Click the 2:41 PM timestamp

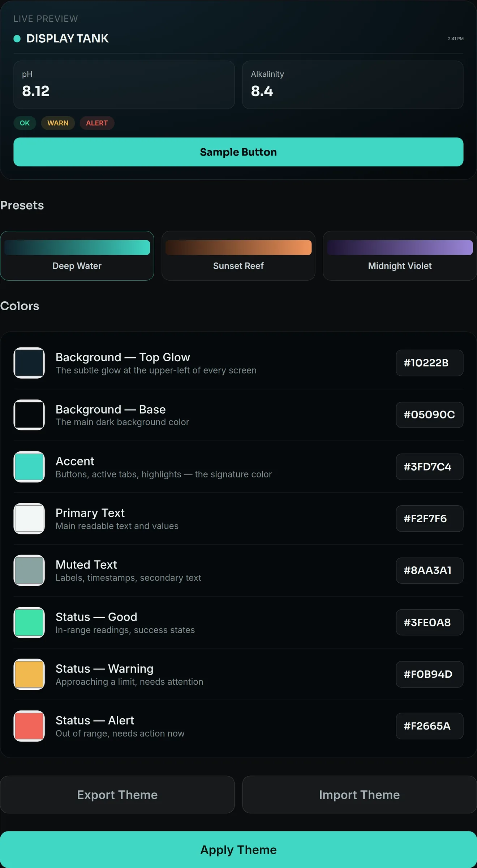click(456, 38)
